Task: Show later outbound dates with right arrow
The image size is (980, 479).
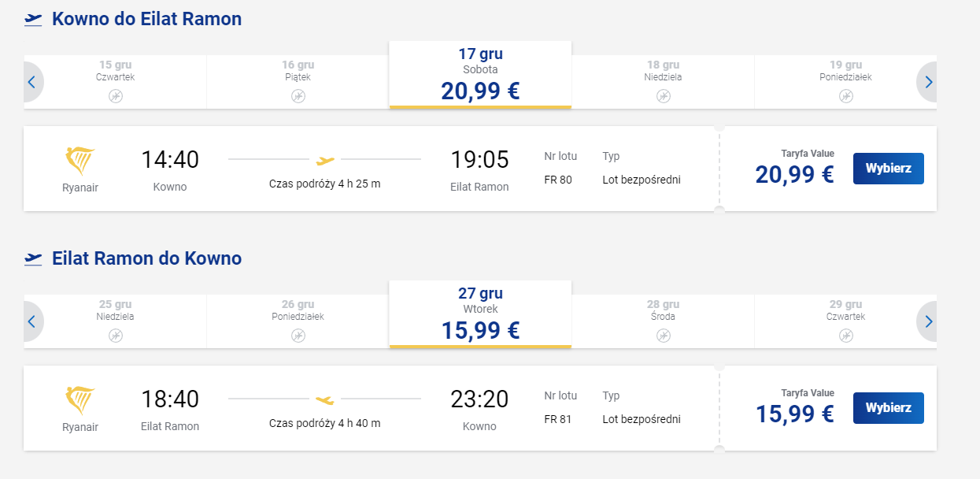Action: point(927,82)
